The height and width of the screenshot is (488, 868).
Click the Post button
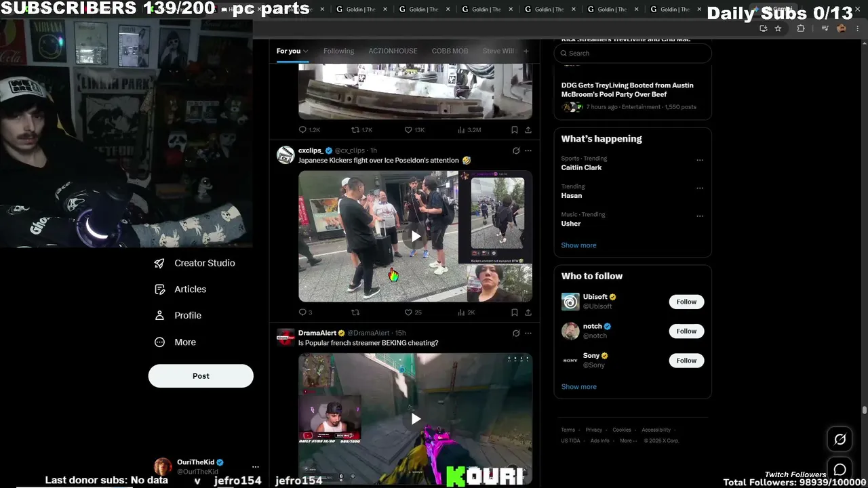coord(201,376)
